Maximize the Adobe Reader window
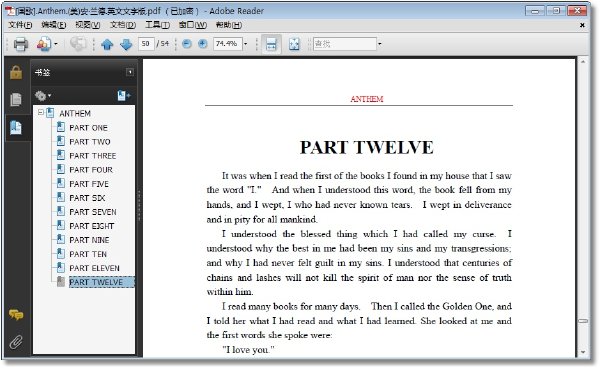This screenshot has width=600, height=369. (x=556, y=11)
